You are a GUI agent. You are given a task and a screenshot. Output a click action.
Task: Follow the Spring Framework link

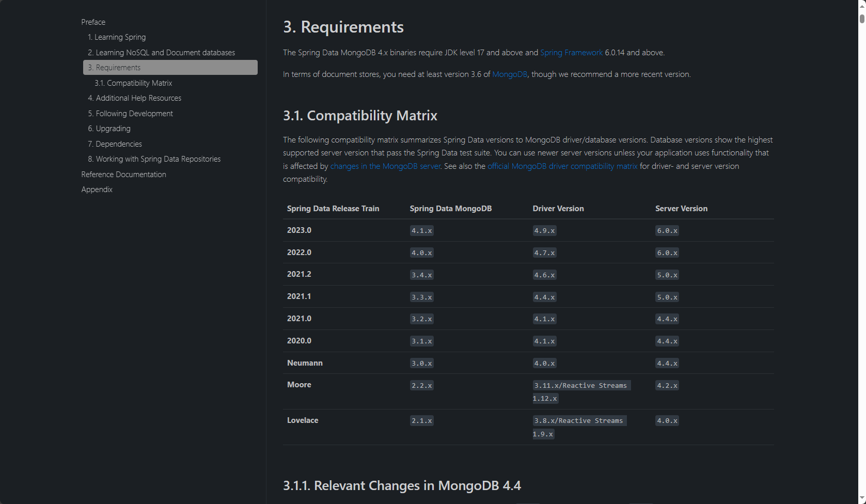pos(571,53)
